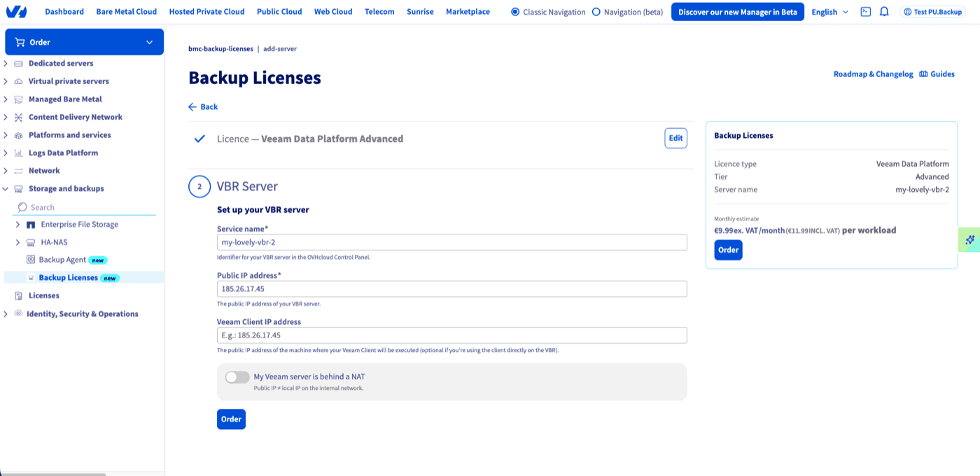Click the Backup Licenses sidebar icon
980x476 pixels.
click(x=31, y=278)
